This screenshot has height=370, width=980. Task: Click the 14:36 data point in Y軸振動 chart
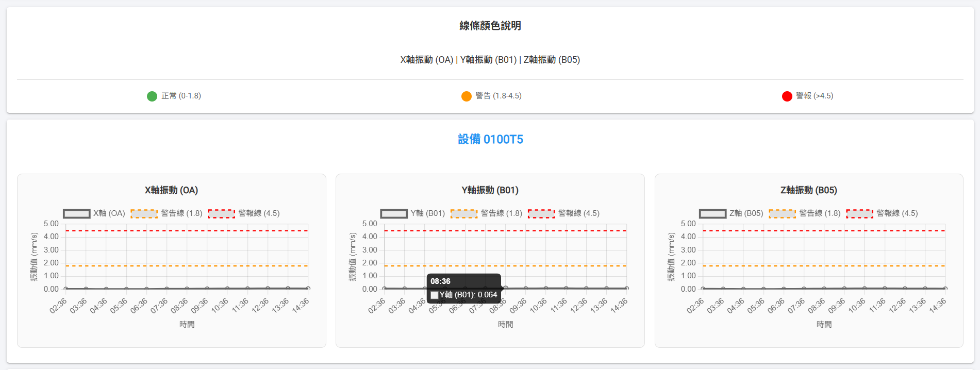tap(626, 289)
